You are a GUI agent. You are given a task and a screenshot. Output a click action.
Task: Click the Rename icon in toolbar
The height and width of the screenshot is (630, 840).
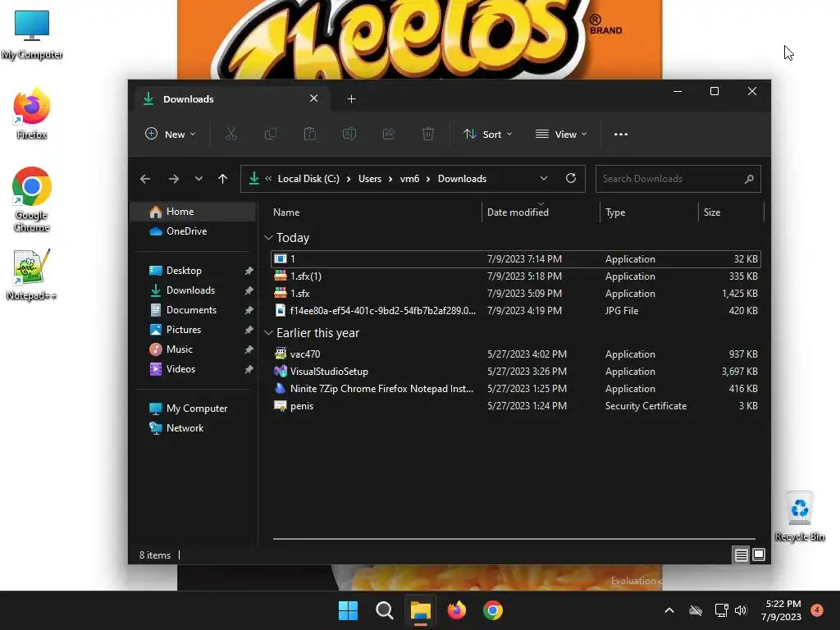point(349,134)
